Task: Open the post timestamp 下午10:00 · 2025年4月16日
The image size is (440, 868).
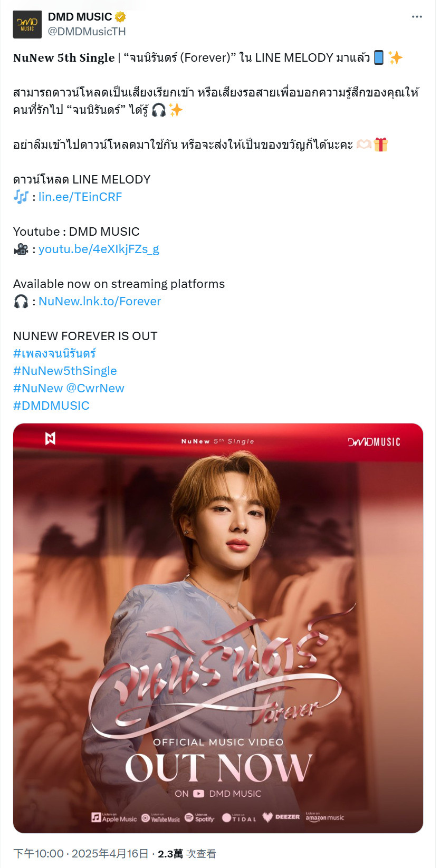Action: coord(81,854)
